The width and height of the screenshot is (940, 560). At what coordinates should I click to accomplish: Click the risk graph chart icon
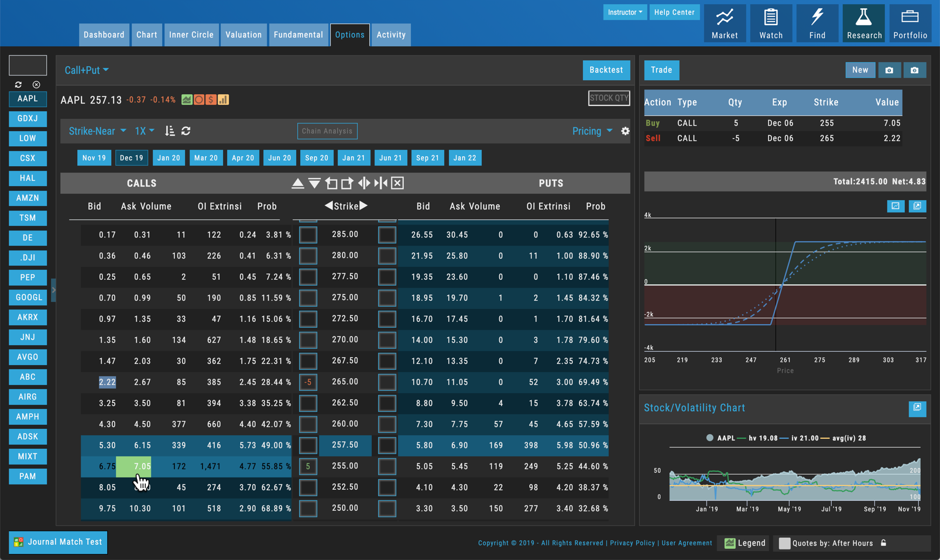click(896, 206)
